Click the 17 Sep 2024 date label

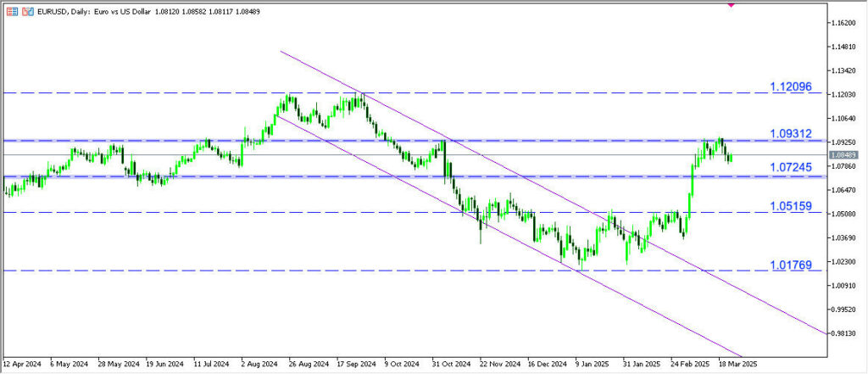click(357, 362)
